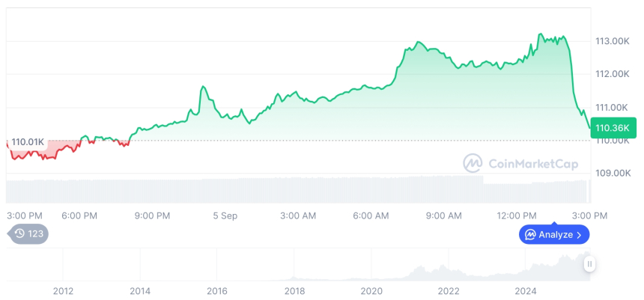This screenshot has height=300, width=644.
Task: Grab the overview range slider handle
Action: (x=589, y=264)
